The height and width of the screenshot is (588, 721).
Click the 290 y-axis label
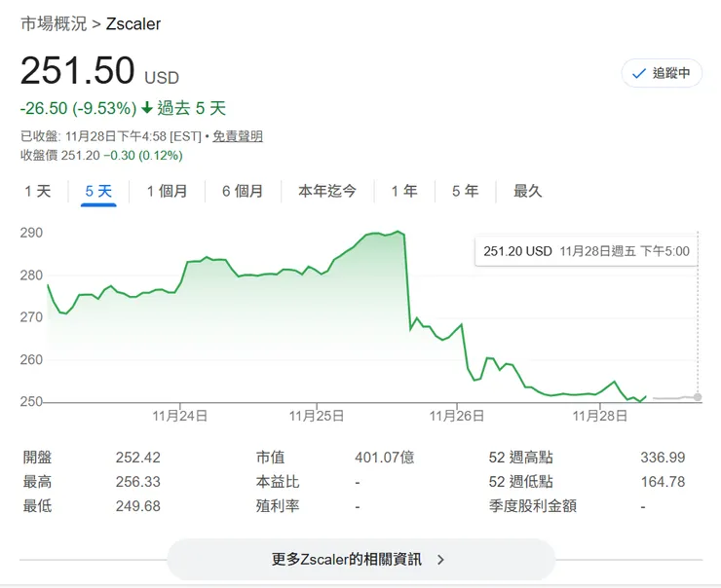coord(31,233)
